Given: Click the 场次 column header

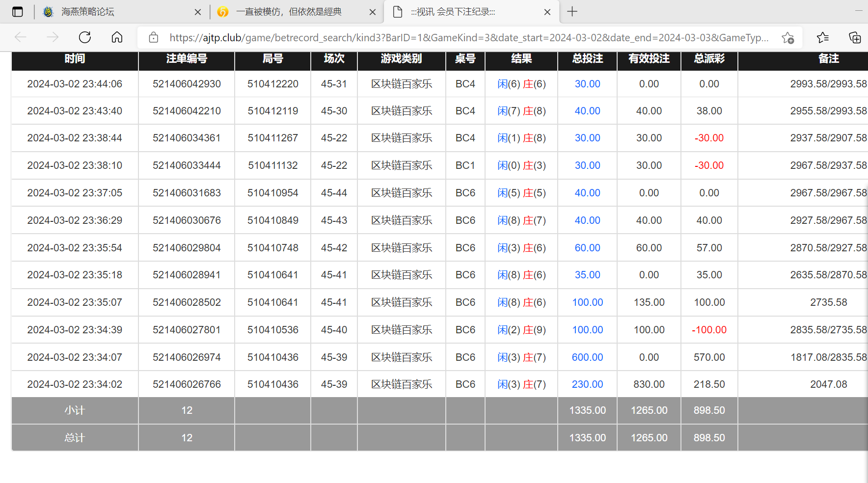Looking at the screenshot, I should (334, 58).
